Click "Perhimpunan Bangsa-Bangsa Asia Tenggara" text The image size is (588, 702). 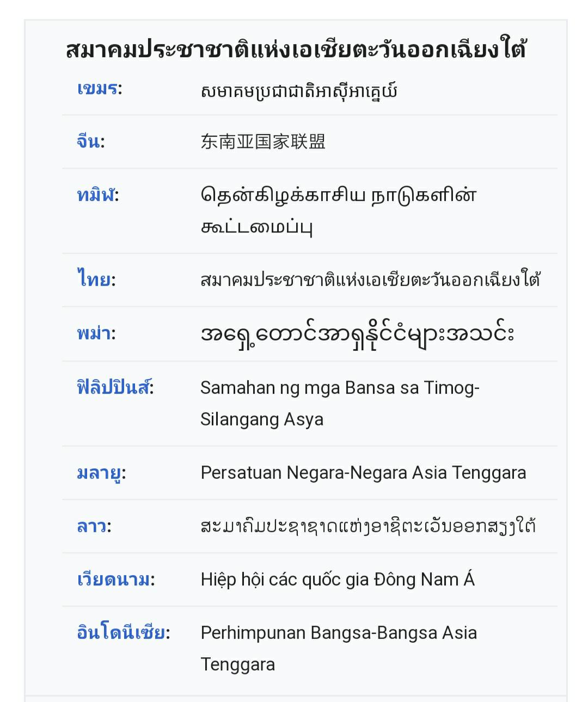(338, 648)
